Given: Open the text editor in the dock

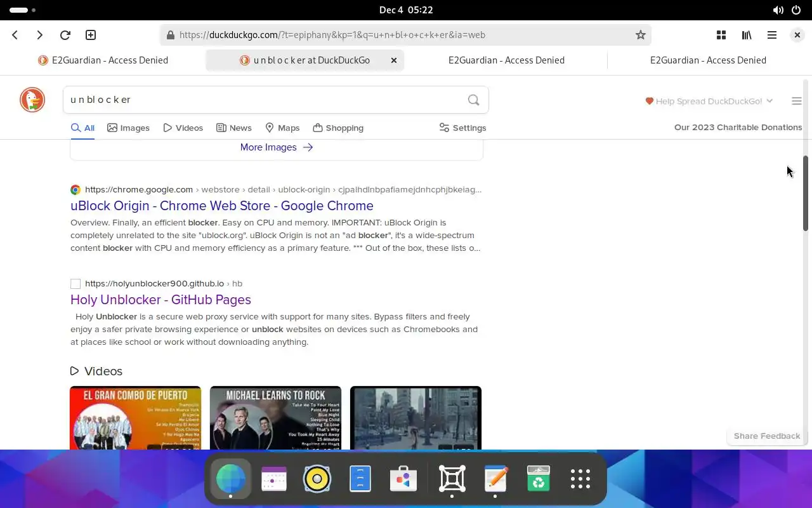Looking at the screenshot, I should (495, 479).
